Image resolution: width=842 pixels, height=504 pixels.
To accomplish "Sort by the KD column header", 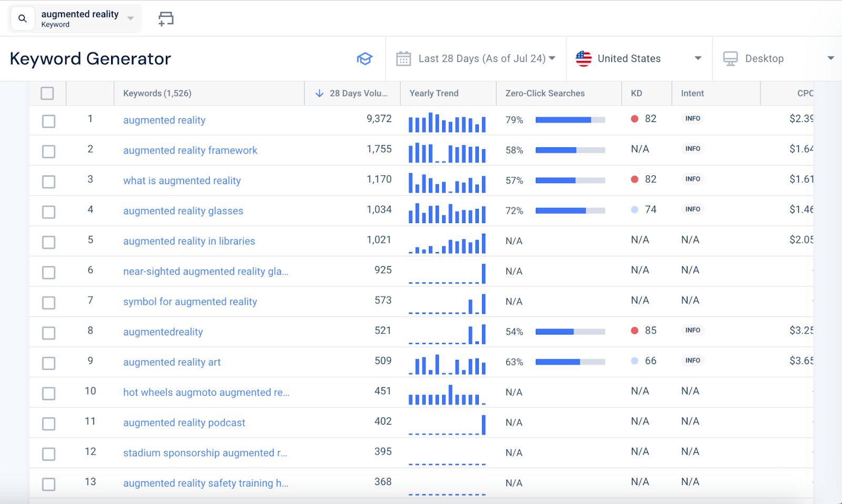I will (x=636, y=94).
